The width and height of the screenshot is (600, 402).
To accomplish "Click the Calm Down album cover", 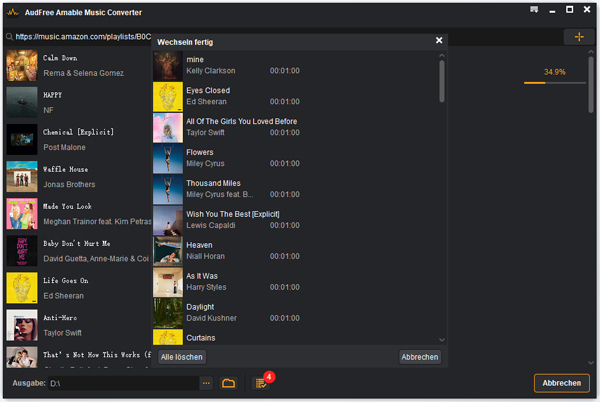I will pos(22,65).
